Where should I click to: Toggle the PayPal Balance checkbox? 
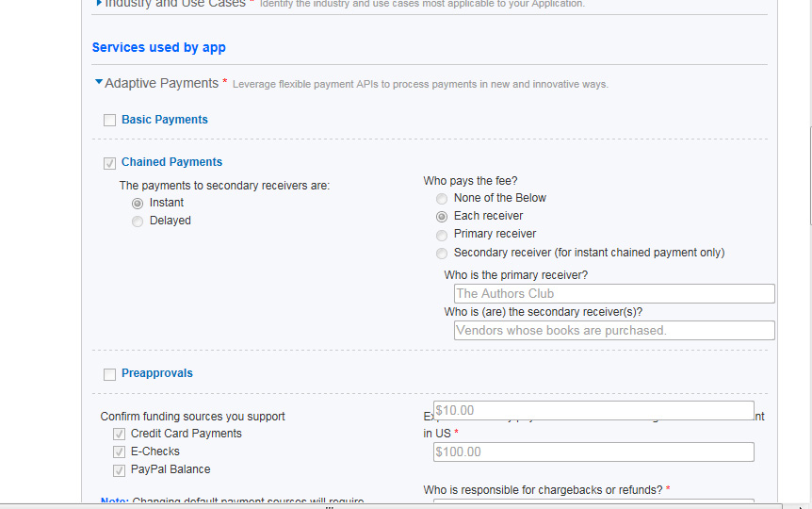[120, 469]
